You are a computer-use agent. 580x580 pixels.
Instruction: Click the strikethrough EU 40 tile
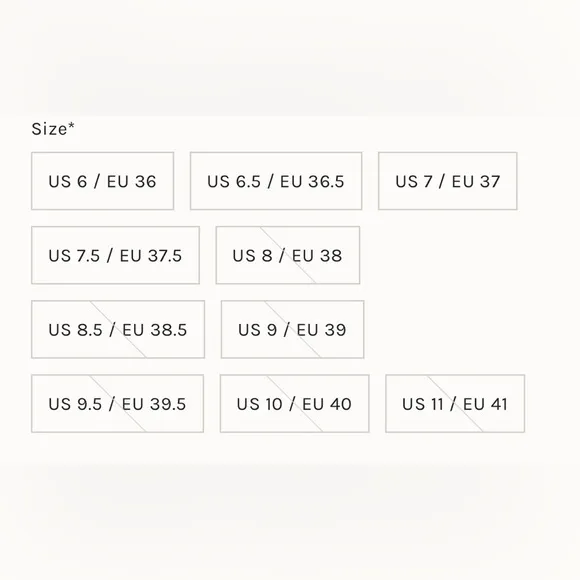point(294,404)
